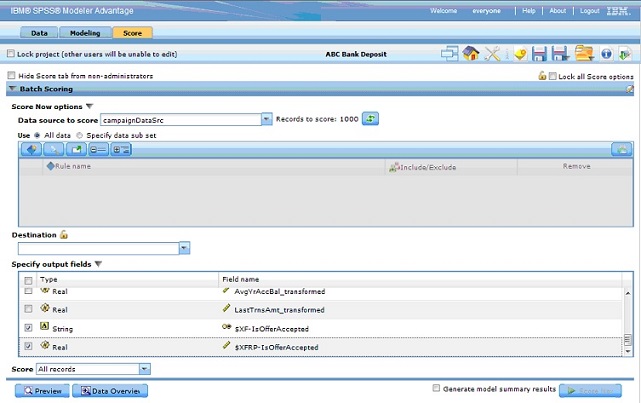Switch to the Modeling tab
Screen dimensions: 641x403
85,33
